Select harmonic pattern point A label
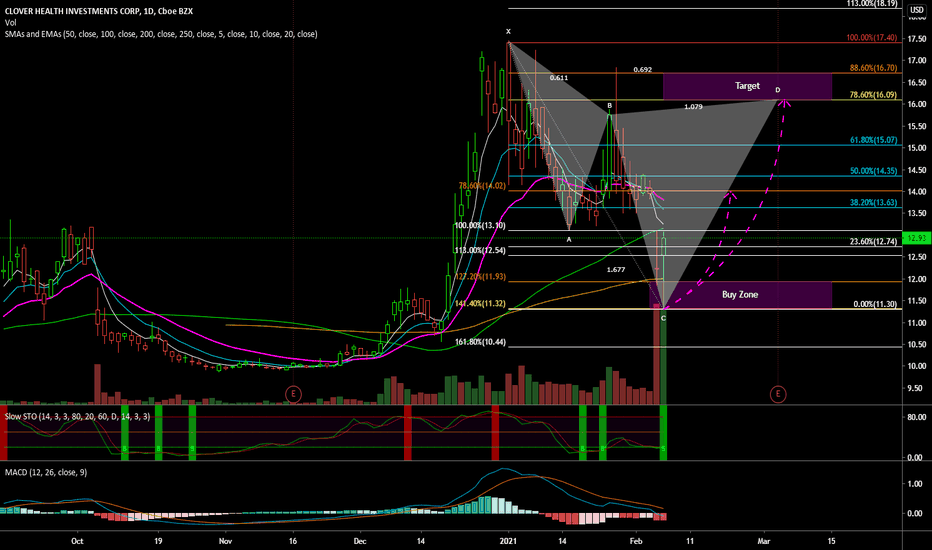The image size is (932, 550). click(569, 240)
